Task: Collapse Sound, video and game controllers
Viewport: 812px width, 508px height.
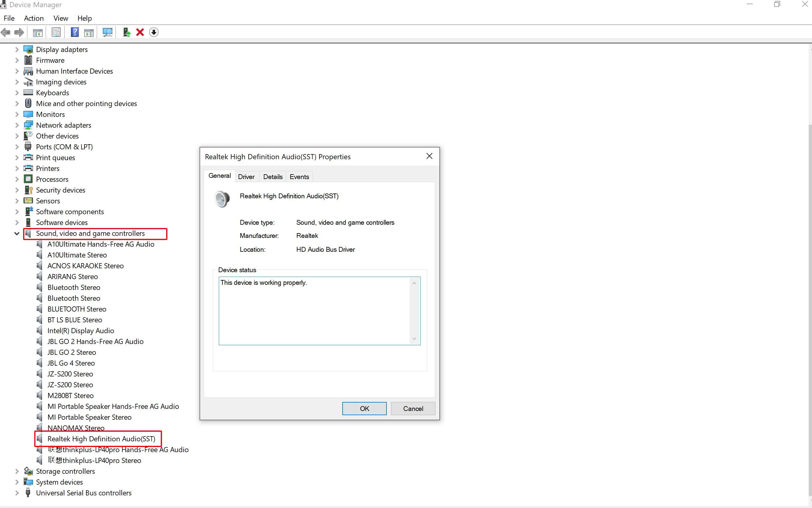Action: click(17, 233)
